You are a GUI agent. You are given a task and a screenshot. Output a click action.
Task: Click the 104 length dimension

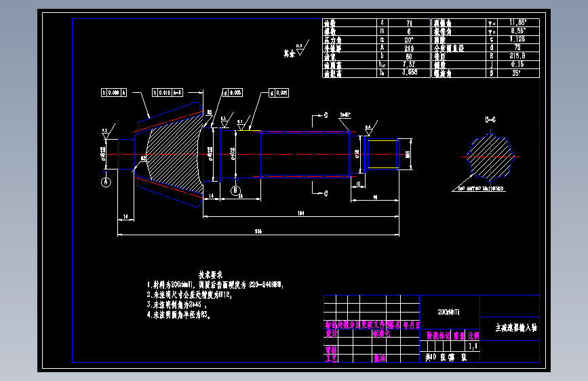point(300,213)
